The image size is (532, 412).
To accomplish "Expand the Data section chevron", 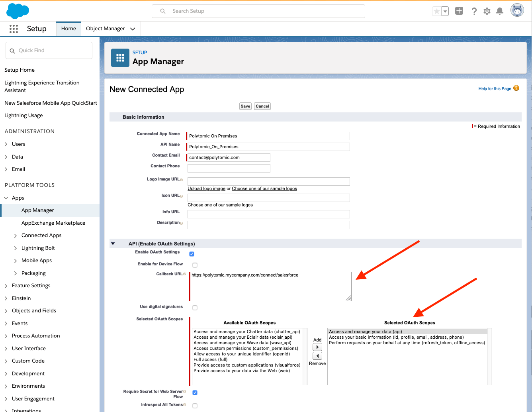I will 6,157.
